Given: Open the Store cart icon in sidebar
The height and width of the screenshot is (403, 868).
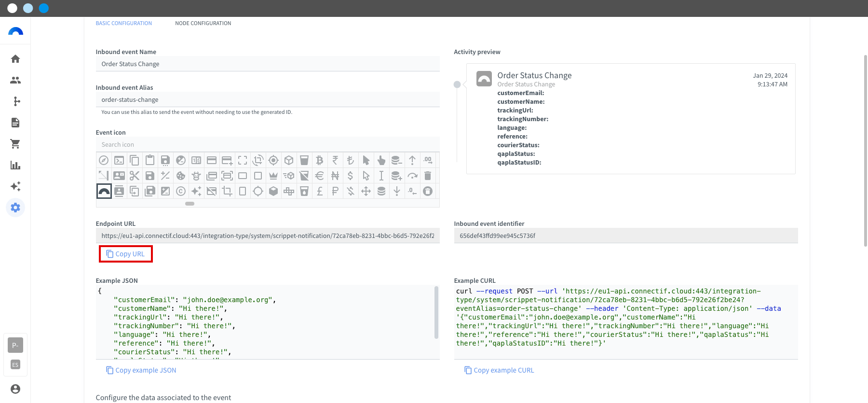Looking at the screenshot, I should coord(15,144).
